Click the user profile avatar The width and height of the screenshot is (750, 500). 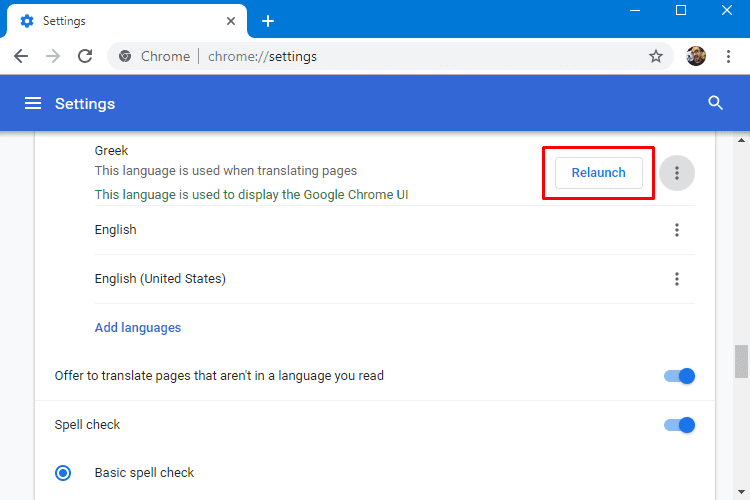696,56
